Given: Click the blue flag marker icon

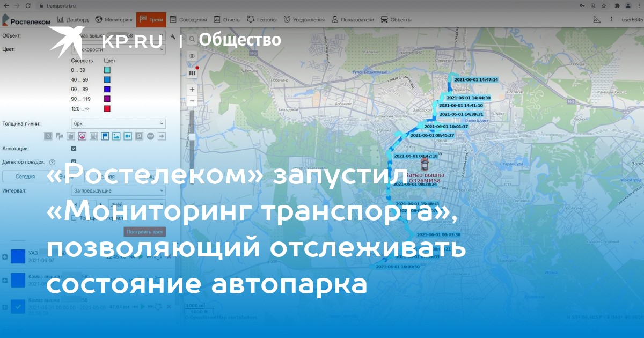Looking at the screenshot, I should [105, 136].
